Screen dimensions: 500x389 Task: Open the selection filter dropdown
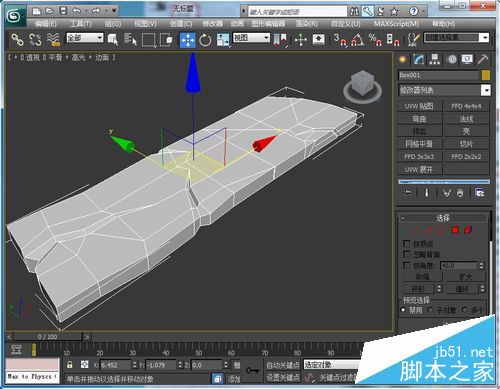point(85,38)
